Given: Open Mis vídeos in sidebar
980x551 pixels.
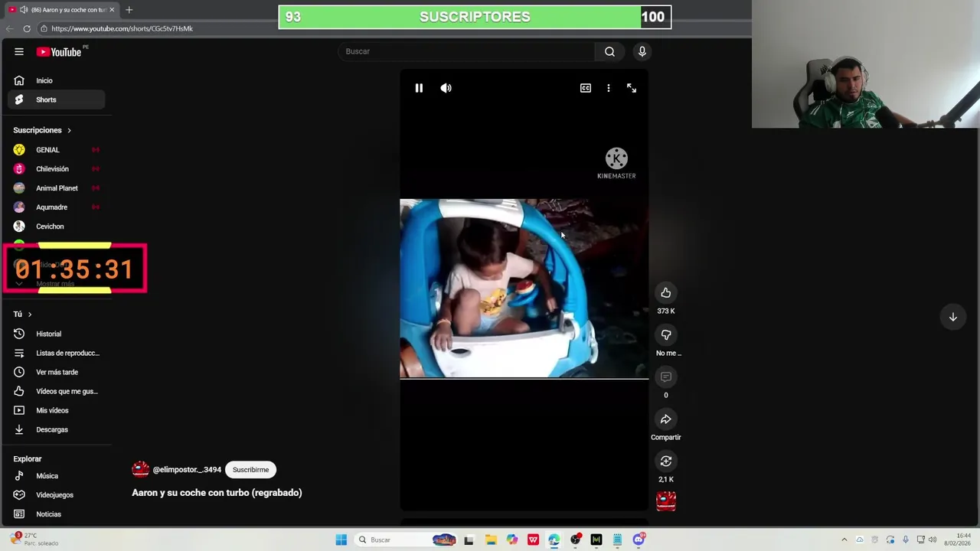Looking at the screenshot, I should pos(57,410).
